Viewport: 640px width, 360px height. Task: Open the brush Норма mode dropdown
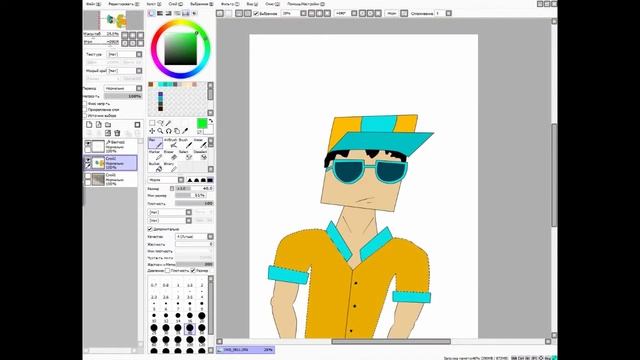[x=167, y=180]
